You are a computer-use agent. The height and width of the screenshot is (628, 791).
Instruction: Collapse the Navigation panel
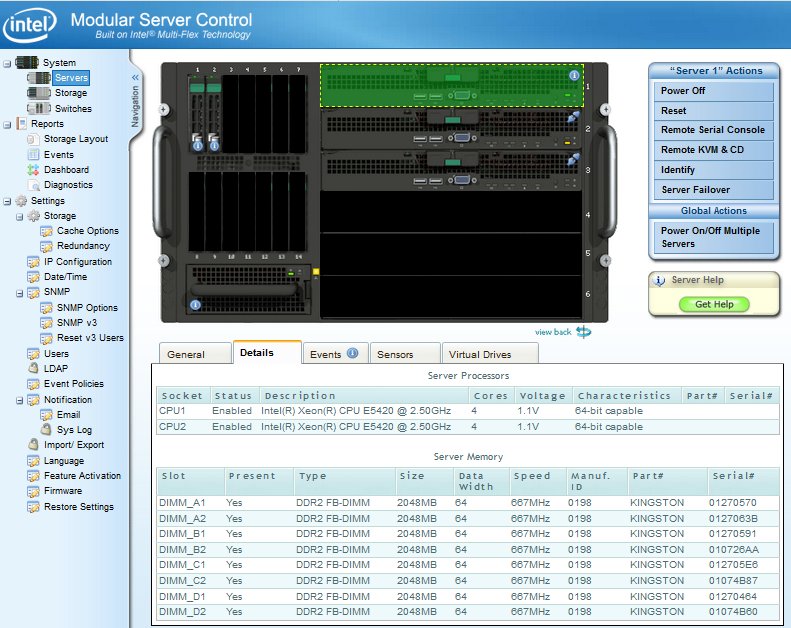136,77
